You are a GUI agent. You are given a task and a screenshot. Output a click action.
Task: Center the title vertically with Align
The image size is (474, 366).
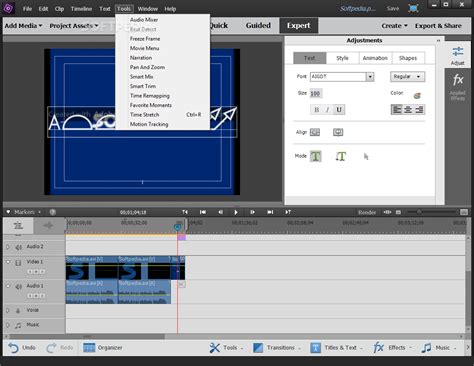coord(338,132)
